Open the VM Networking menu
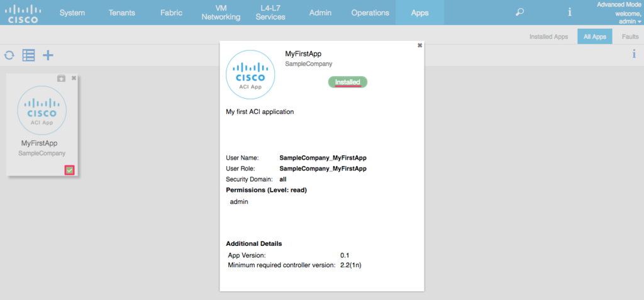 tap(221, 13)
